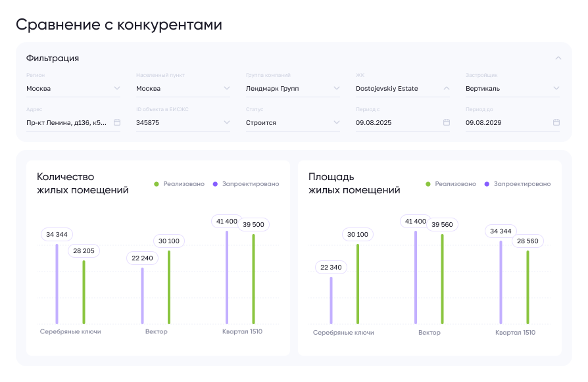Click the 39 500 value label
Image resolution: width=588 pixels, height=382 pixels.
tap(253, 225)
